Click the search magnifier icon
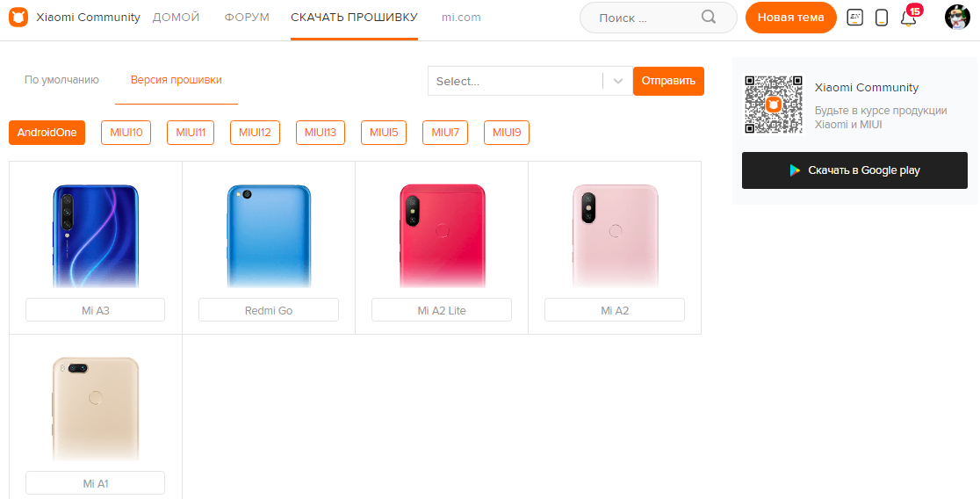This screenshot has width=980, height=499. 708,17
